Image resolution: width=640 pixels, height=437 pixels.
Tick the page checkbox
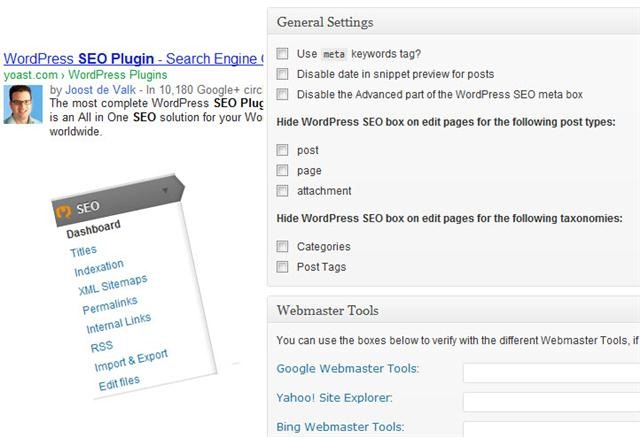pos(282,170)
